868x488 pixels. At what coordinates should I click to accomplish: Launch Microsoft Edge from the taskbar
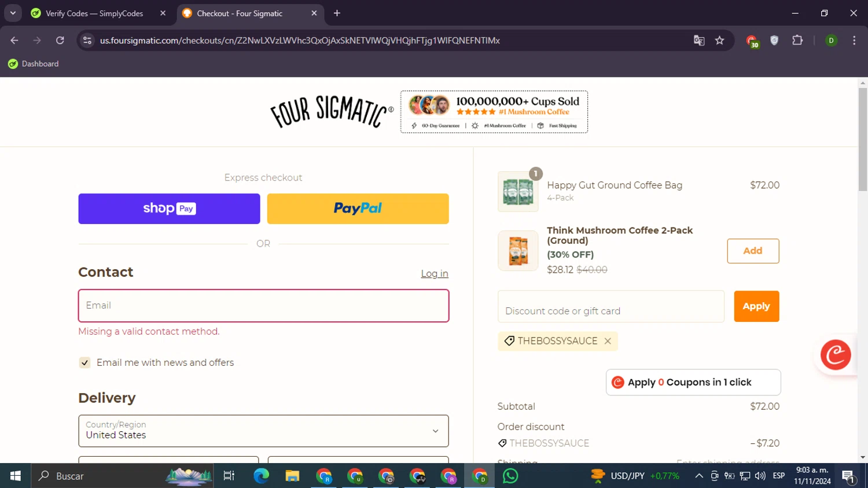pos(261,476)
